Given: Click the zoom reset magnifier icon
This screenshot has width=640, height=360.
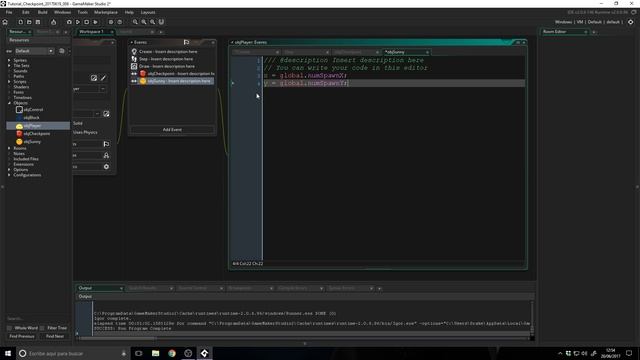Looking at the screenshot, I should (144, 22).
